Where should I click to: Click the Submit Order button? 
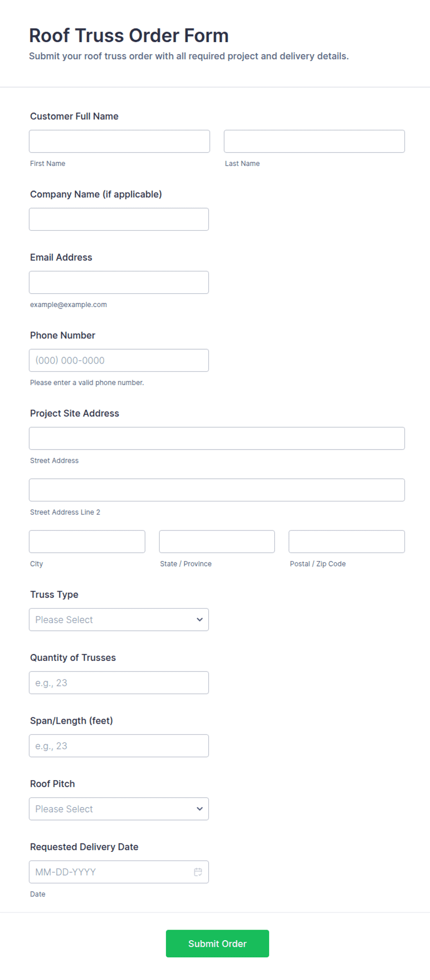click(x=217, y=943)
